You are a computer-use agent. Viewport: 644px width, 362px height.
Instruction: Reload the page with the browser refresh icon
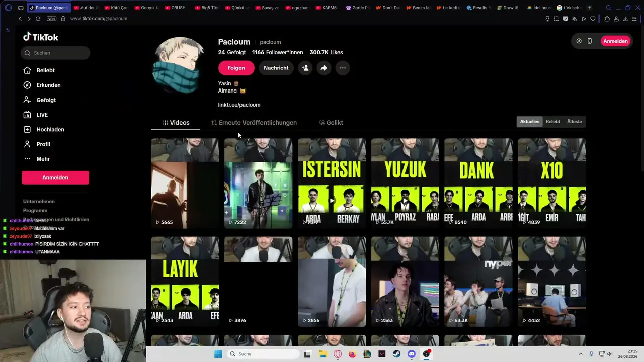[x=38, y=19]
